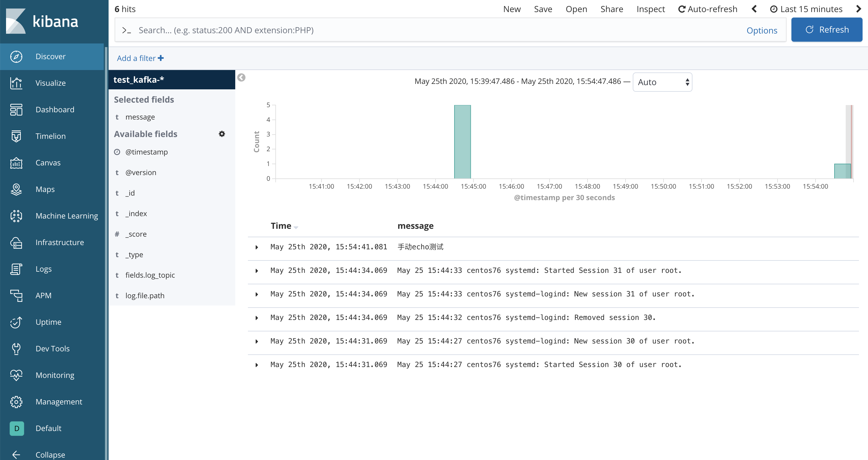Click the Refresh button

pyautogui.click(x=827, y=30)
